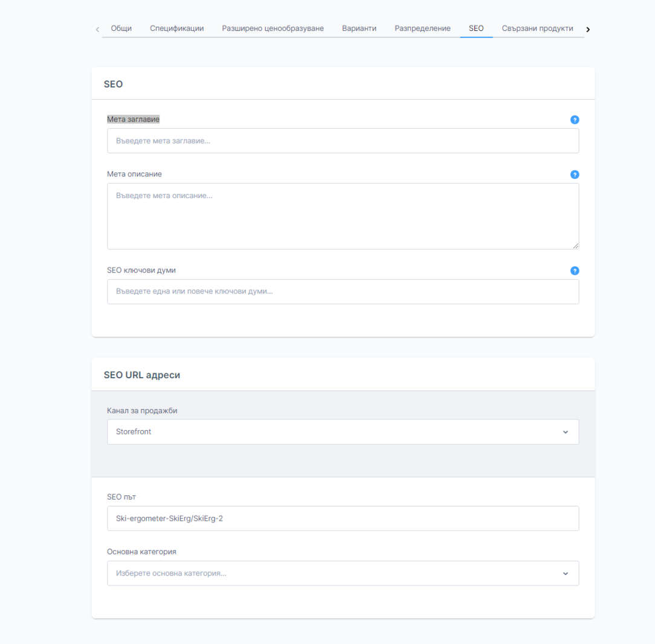The width and height of the screenshot is (655, 644).
Task: Click the help icon beside Мета заглавие
Action: [x=575, y=120]
